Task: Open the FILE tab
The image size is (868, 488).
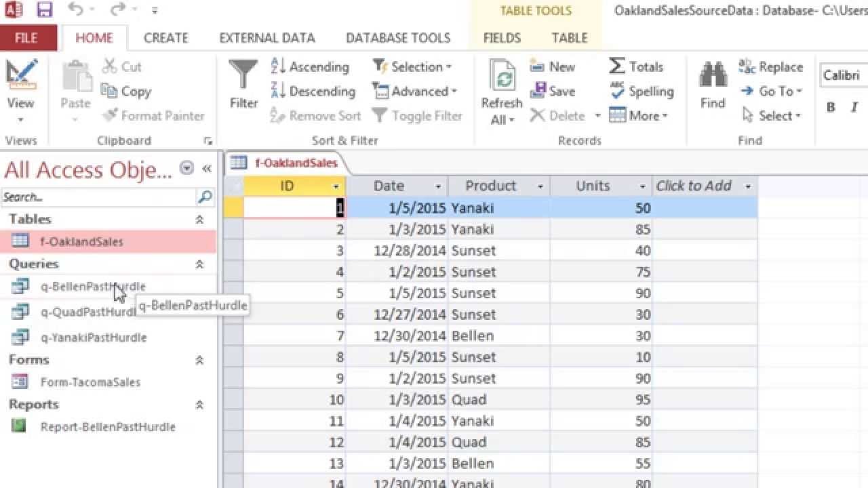Action: [x=26, y=38]
